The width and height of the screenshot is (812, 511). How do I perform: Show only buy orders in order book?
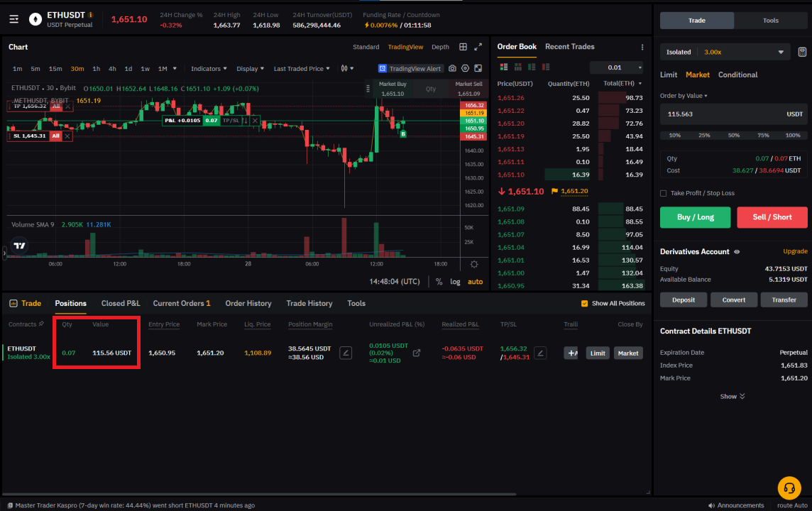click(532, 67)
